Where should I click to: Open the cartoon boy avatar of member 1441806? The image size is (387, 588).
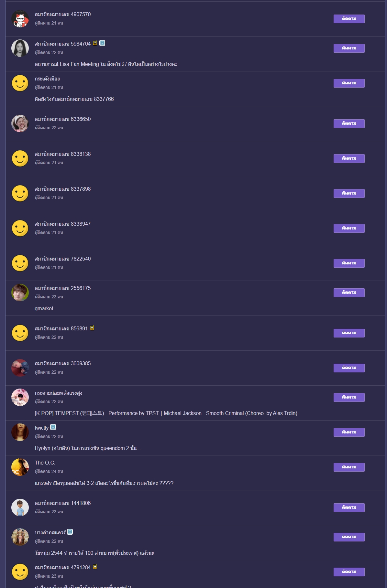point(20,508)
